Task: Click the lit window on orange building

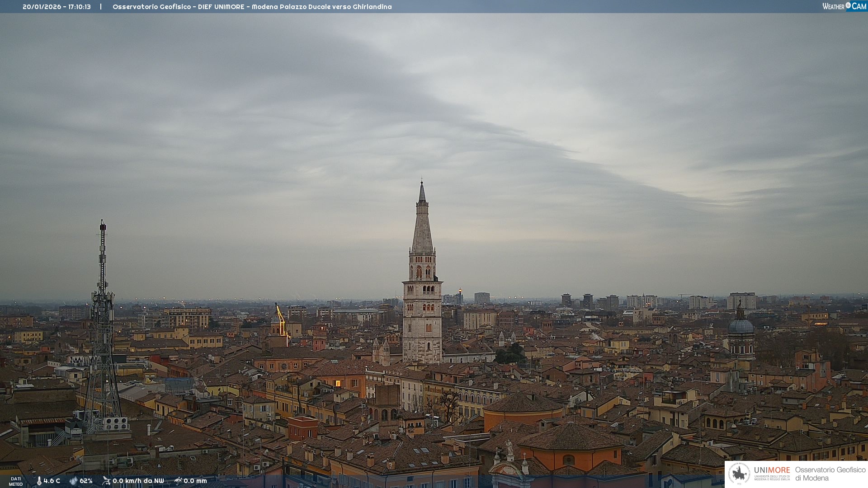Action: (x=338, y=383)
